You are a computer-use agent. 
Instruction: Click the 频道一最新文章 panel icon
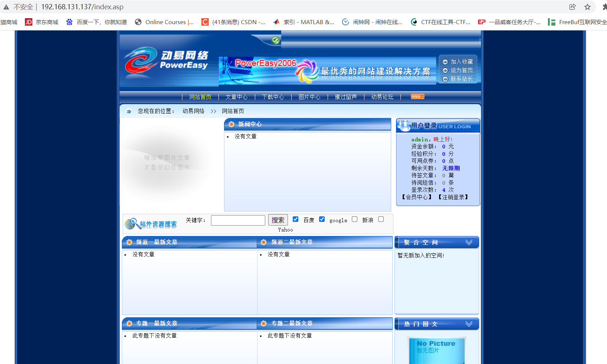pos(129,242)
